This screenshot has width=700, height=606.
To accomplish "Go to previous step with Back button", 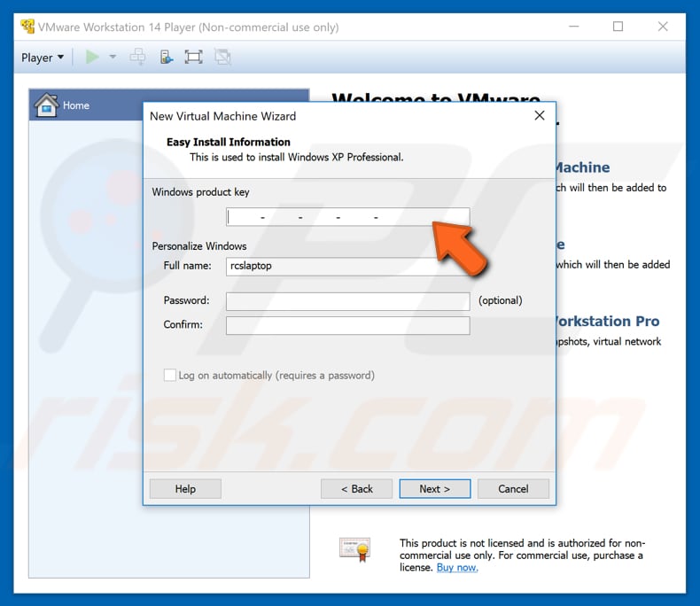I will pos(357,489).
